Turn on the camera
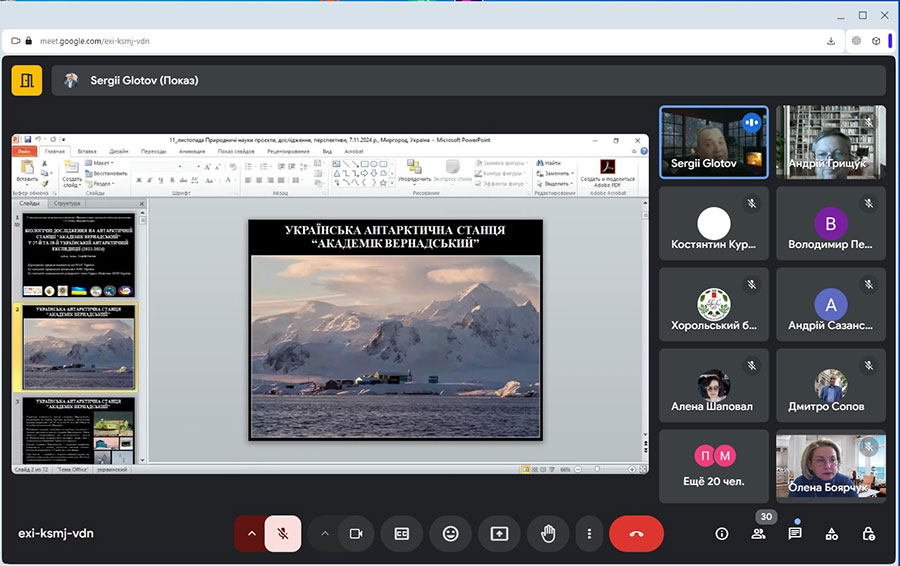Viewport: 900px width, 566px height. pyautogui.click(x=355, y=534)
